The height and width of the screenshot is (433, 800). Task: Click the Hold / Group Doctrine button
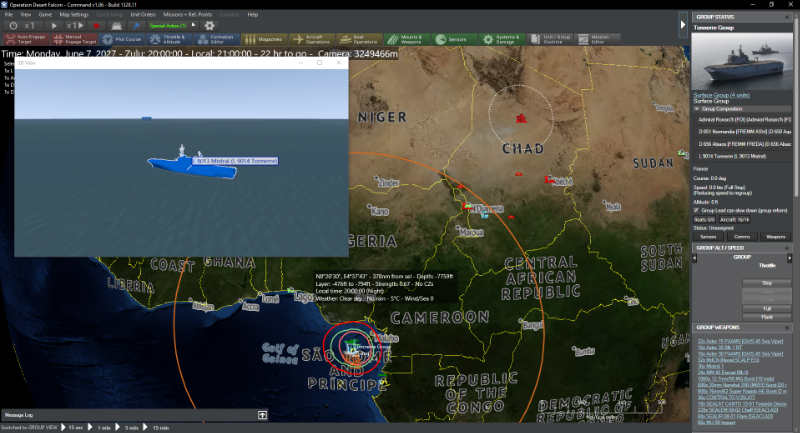550,39
